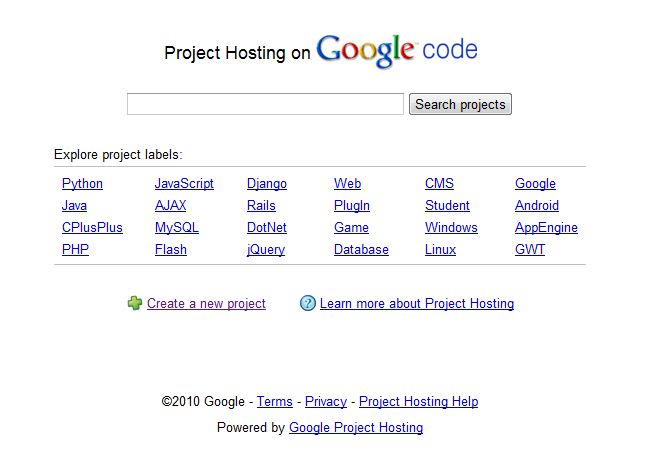The height and width of the screenshot is (461, 665).
Task: Click the CPlusPlus label link
Action: point(92,228)
